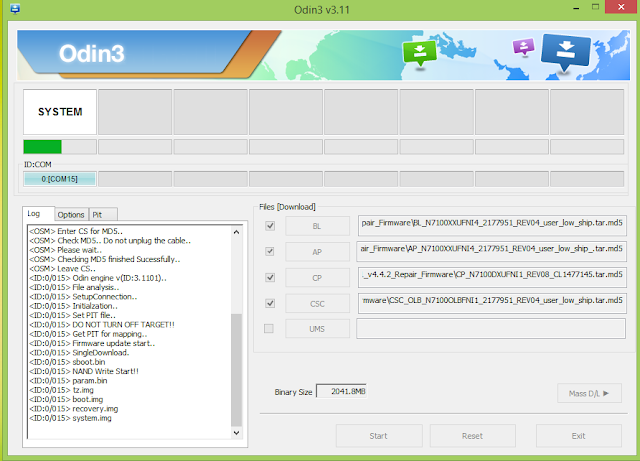Screen dimensions: 640x461
Task: Click the Odin3 logo in the banner
Action: click(91, 53)
